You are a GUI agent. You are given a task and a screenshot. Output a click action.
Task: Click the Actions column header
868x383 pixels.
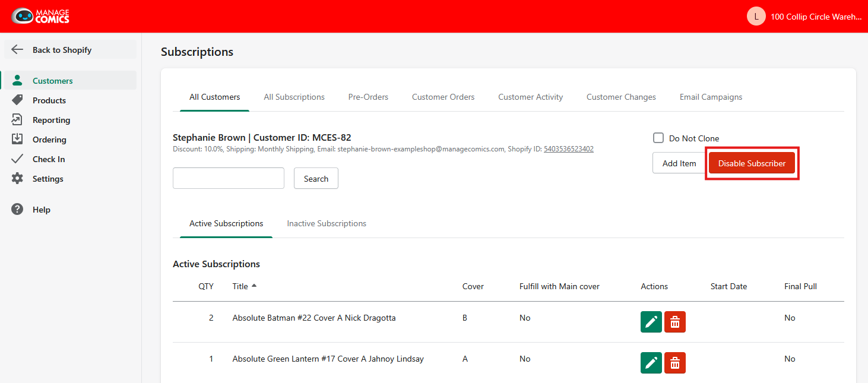coord(654,286)
